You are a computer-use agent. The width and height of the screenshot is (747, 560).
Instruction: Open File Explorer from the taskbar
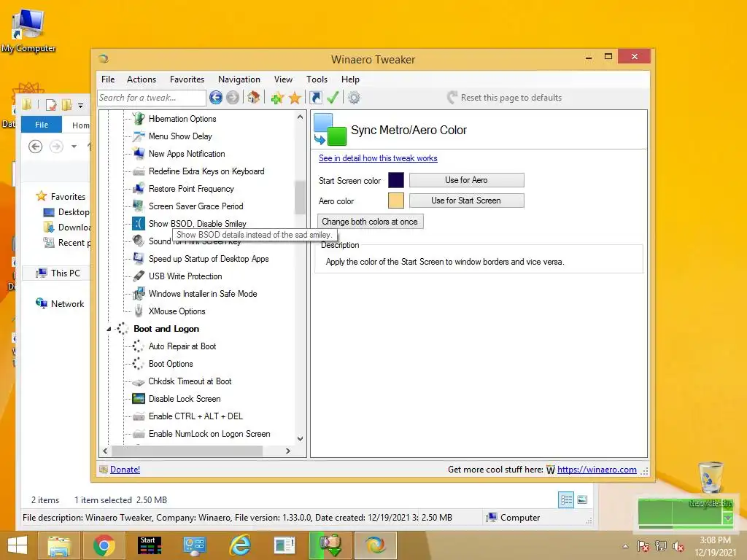pyautogui.click(x=59, y=545)
